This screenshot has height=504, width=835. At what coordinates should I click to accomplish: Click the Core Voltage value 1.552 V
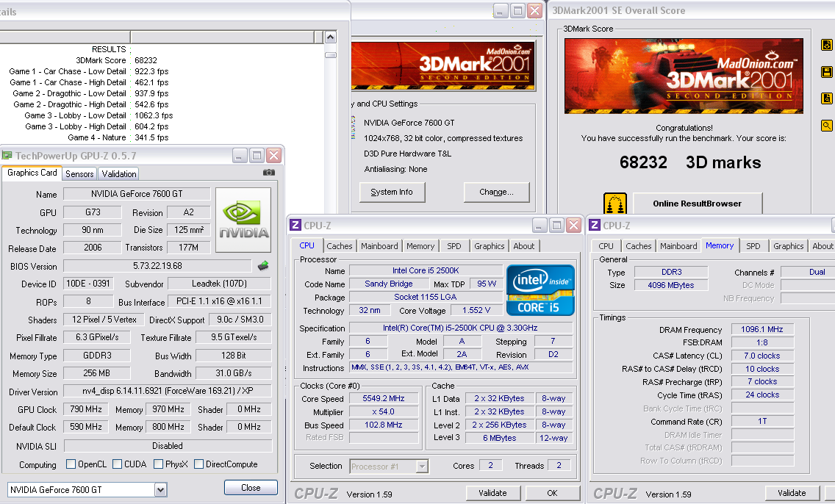476,310
